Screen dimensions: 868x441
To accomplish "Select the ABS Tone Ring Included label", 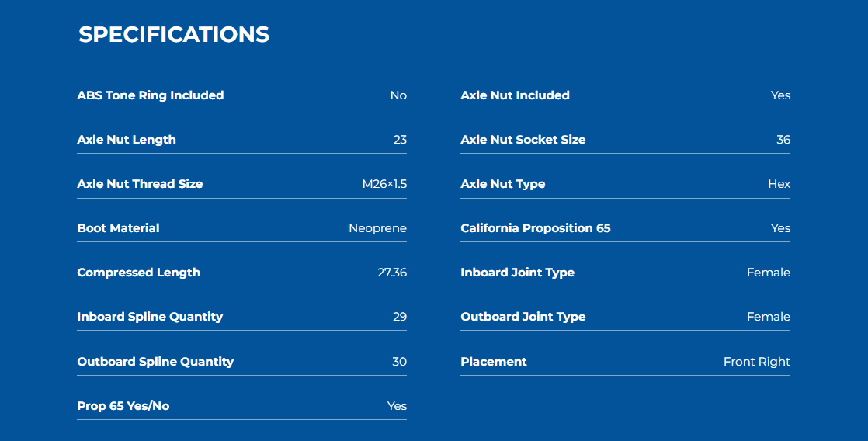I will tap(151, 95).
